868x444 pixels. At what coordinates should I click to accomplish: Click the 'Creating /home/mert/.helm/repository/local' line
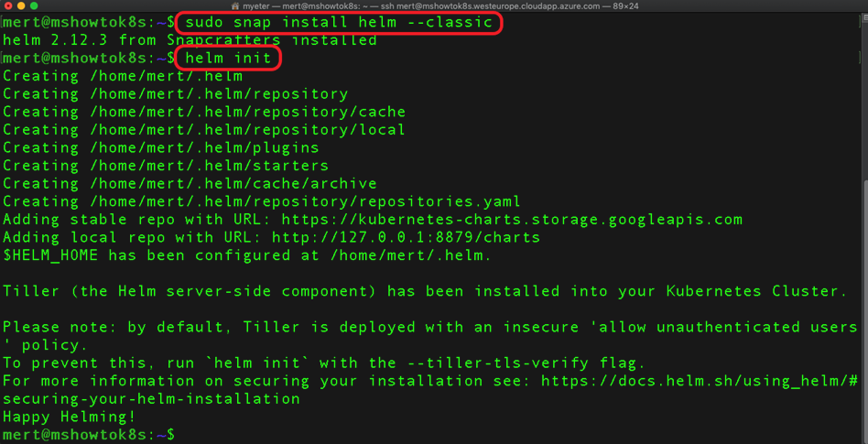pos(204,130)
